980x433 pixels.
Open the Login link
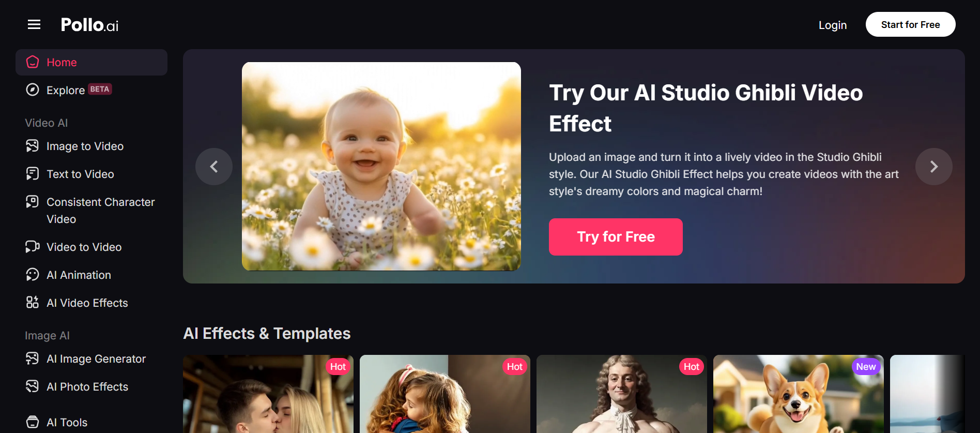(833, 25)
